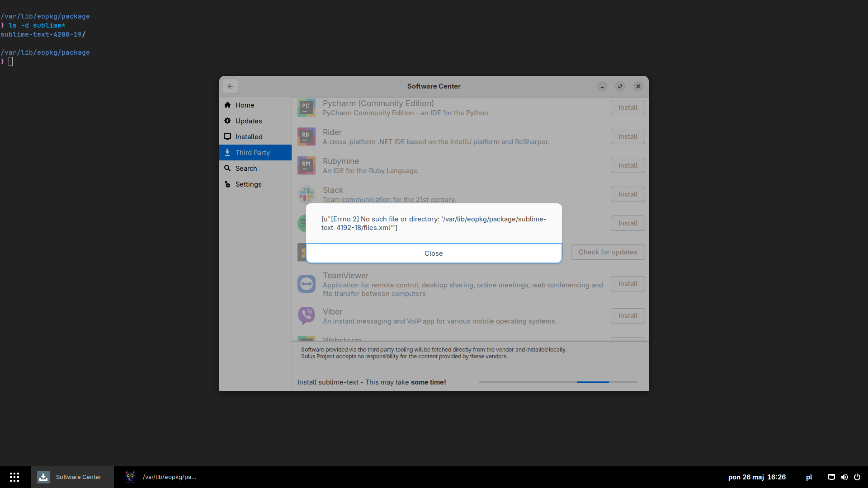Install Pycharm Community Edition
Image resolution: width=868 pixels, height=488 pixels.
pos(627,108)
